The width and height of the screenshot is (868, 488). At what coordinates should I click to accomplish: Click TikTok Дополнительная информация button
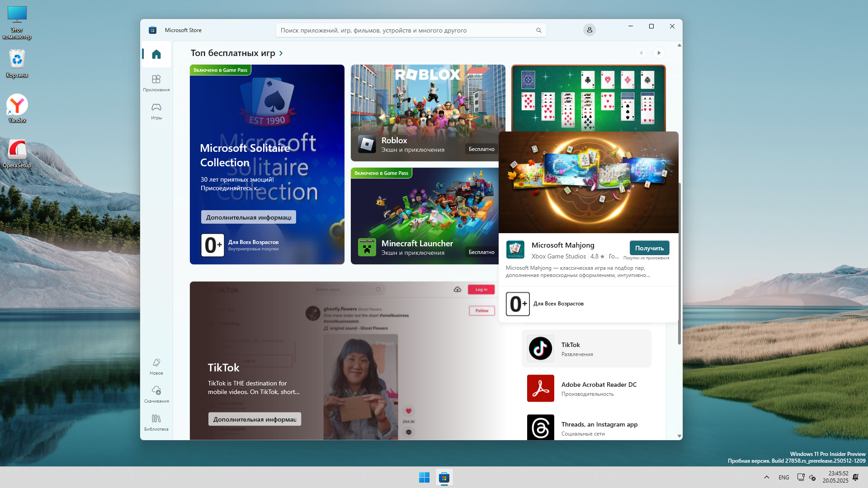pyautogui.click(x=255, y=419)
